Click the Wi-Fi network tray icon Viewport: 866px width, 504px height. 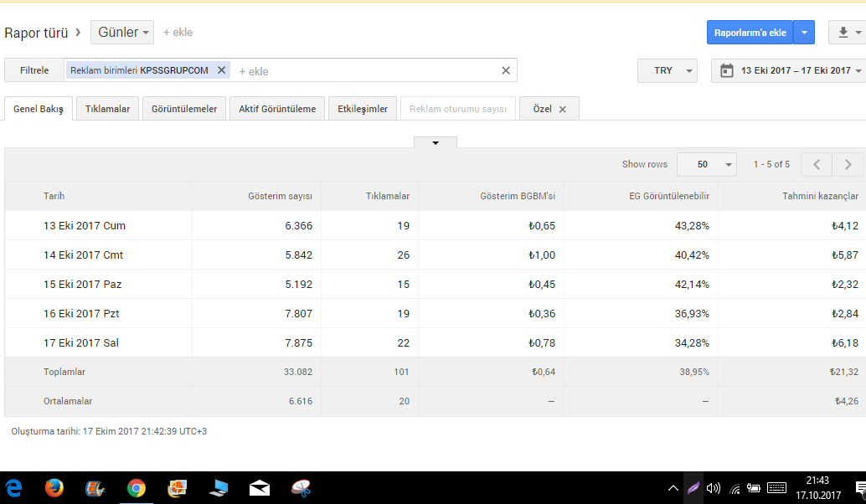[735, 489]
